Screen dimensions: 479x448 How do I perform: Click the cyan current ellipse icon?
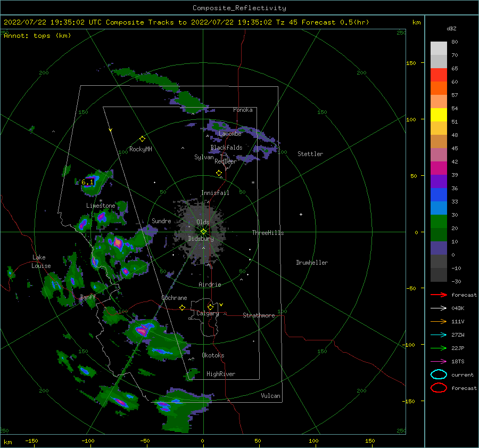click(439, 374)
